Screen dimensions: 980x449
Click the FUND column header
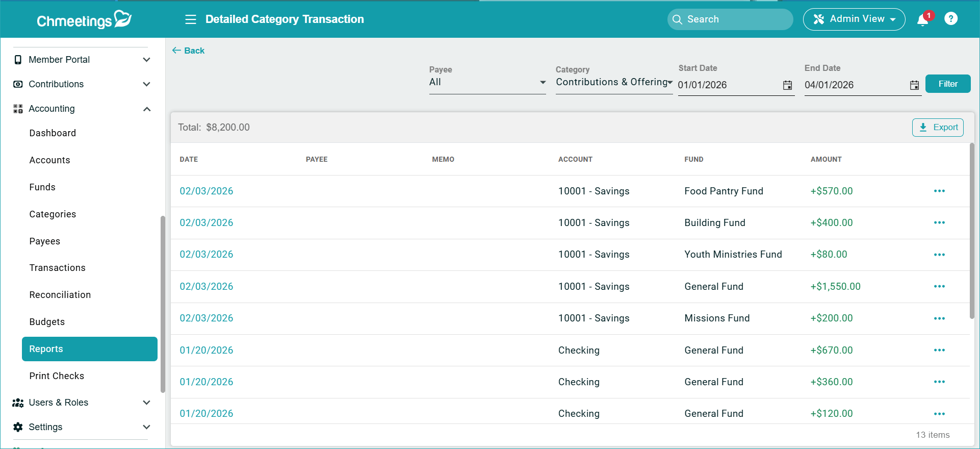tap(694, 159)
